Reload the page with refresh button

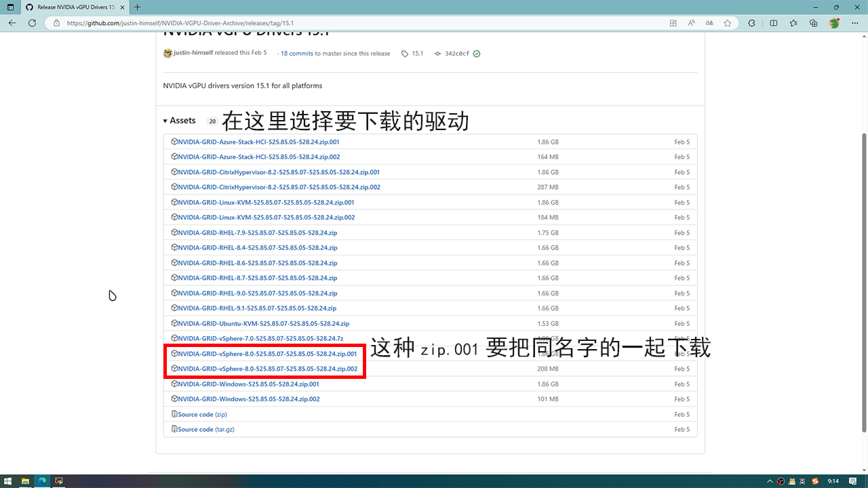coord(32,22)
